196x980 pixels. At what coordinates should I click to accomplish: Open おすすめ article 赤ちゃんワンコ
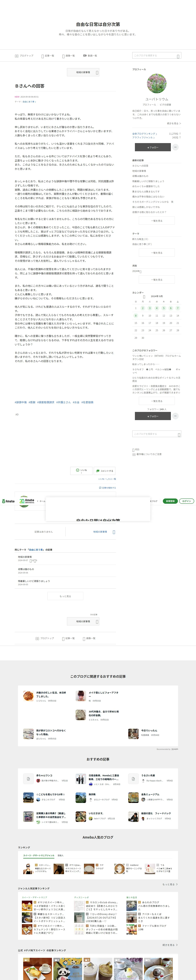pos(44,775)
